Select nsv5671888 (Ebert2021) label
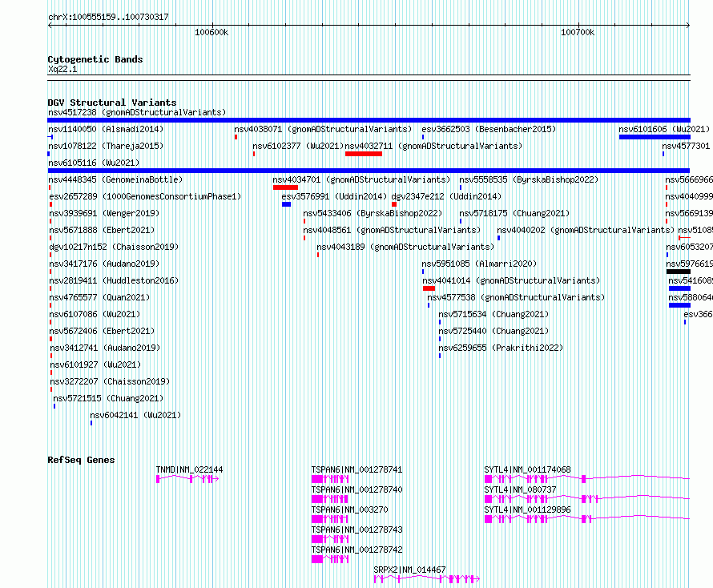Image resolution: width=713 pixels, height=588 pixels. (x=102, y=230)
